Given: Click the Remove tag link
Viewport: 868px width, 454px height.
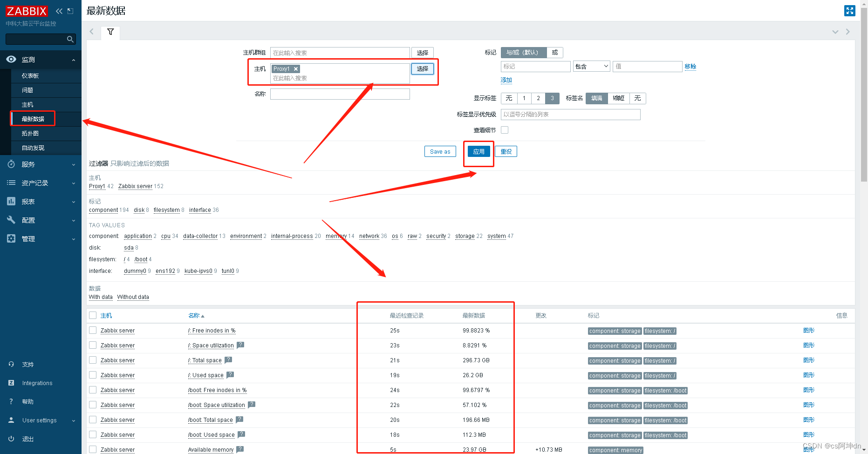Looking at the screenshot, I should click(690, 67).
